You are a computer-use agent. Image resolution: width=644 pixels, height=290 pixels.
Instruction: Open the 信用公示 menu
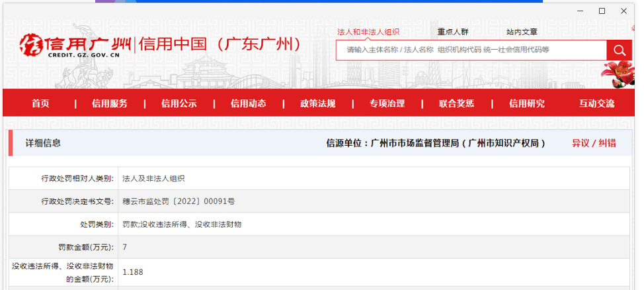[x=179, y=103]
